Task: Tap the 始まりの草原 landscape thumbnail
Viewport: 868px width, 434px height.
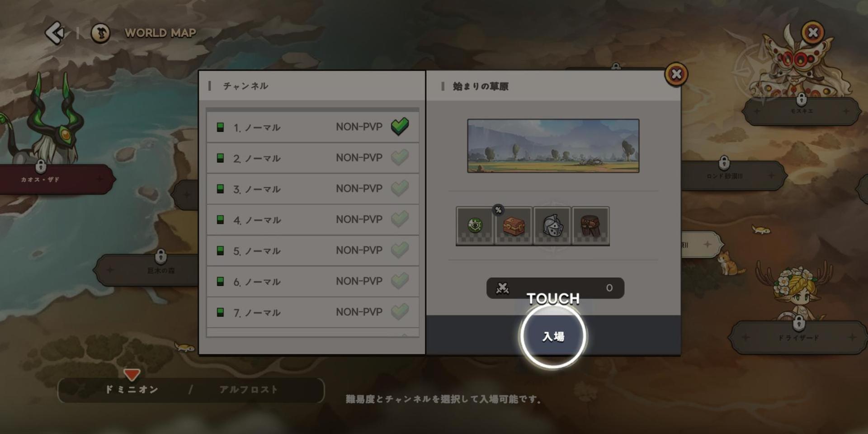Action: 553,146
